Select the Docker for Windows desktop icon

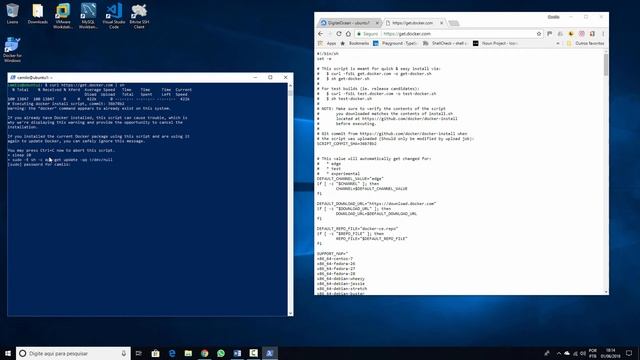click(12, 49)
